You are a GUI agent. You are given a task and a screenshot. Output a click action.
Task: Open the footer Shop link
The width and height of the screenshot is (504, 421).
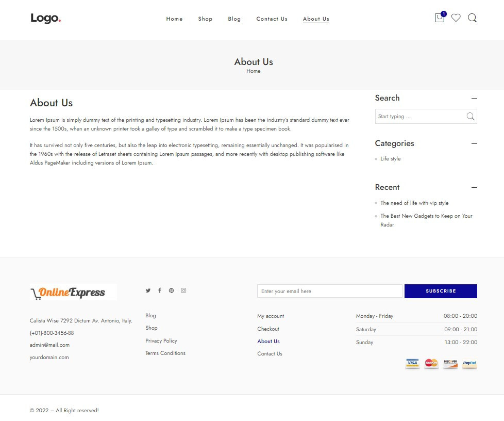(151, 328)
